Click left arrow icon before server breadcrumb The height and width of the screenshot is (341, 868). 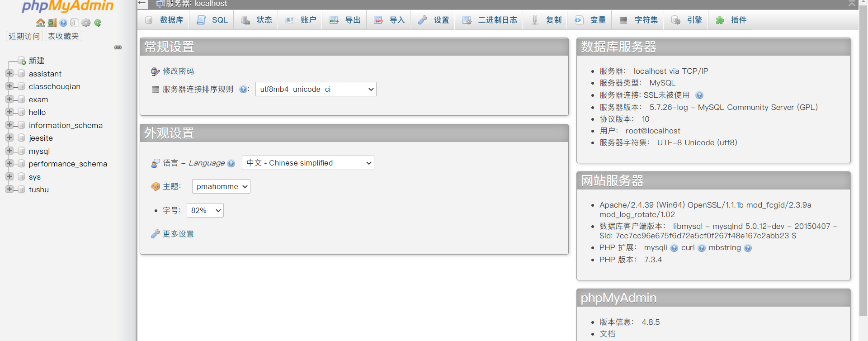tap(142, 3)
